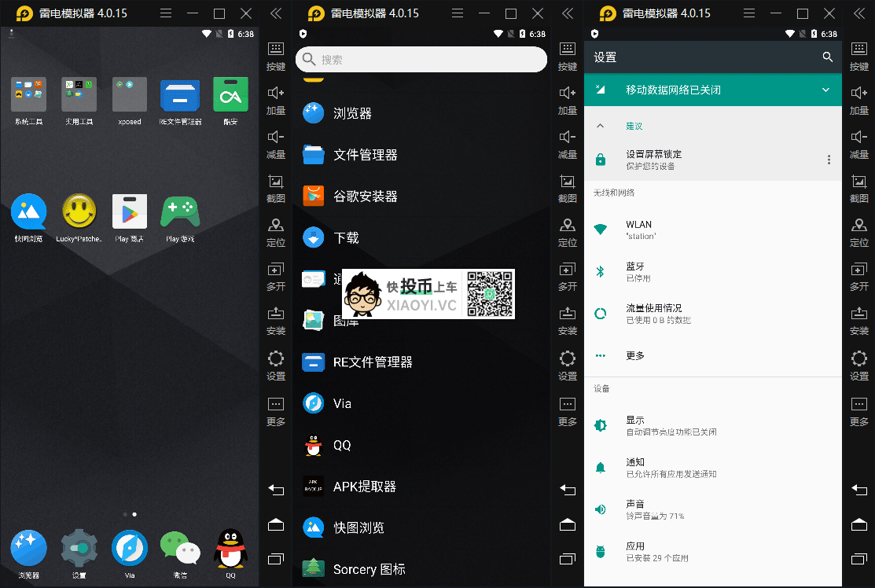The width and height of the screenshot is (875, 588).
Task: Open hamburger menu in left emulator title bar
Action: coord(166,13)
